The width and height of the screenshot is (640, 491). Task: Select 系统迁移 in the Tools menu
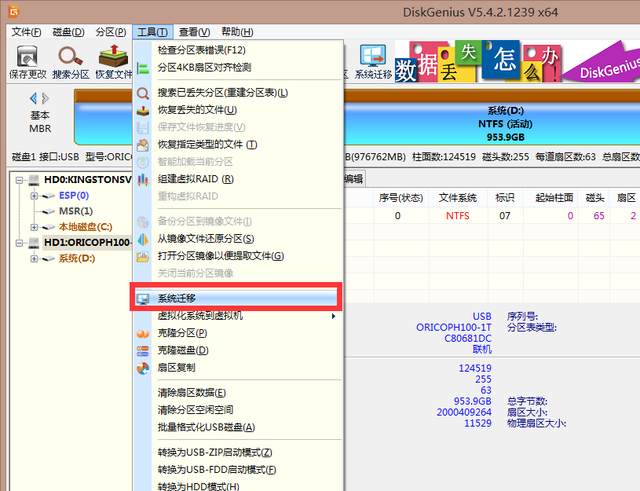[x=238, y=298]
